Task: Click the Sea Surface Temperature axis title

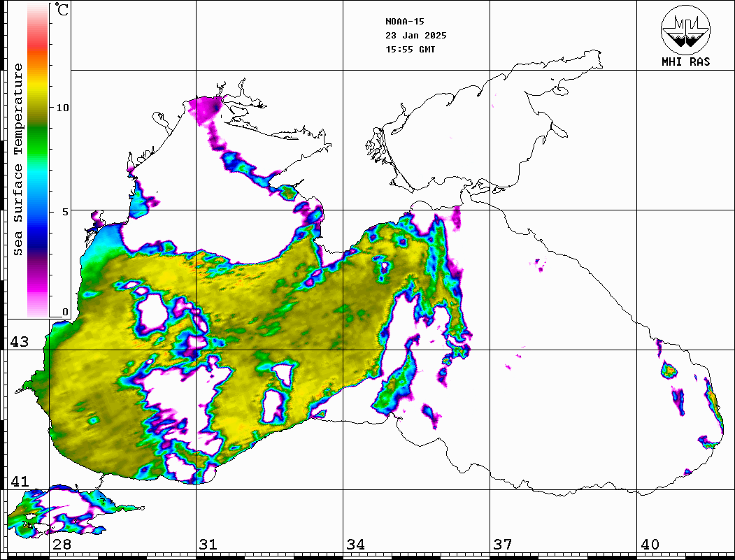Action: tap(17, 160)
